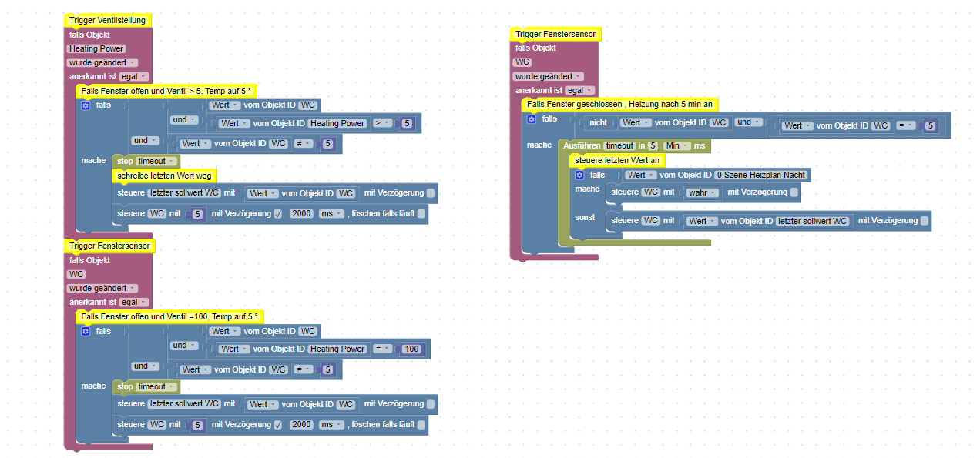Toggle 'mit Verzögerung' checkbox beside value 2000 in 'Ventil =100' block
Screen dimensions: 980x458
tap(277, 424)
